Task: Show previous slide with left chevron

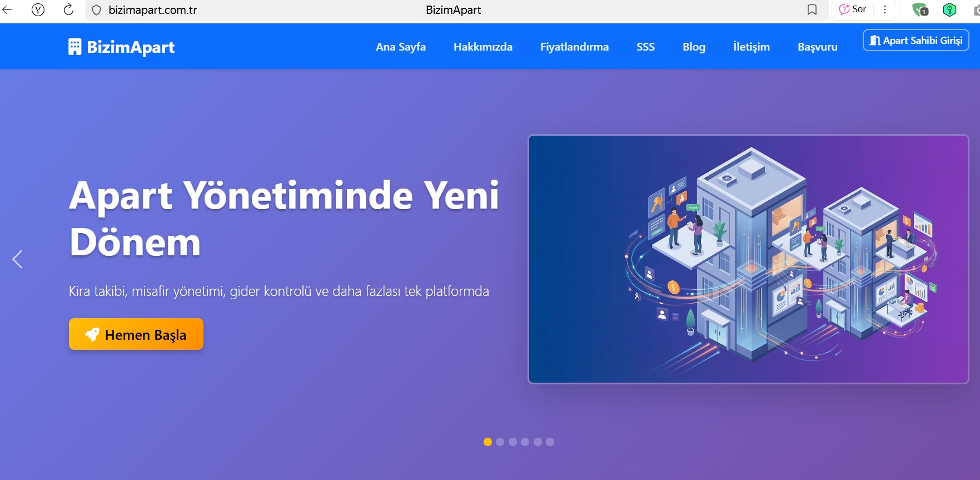Action: pyautogui.click(x=18, y=259)
